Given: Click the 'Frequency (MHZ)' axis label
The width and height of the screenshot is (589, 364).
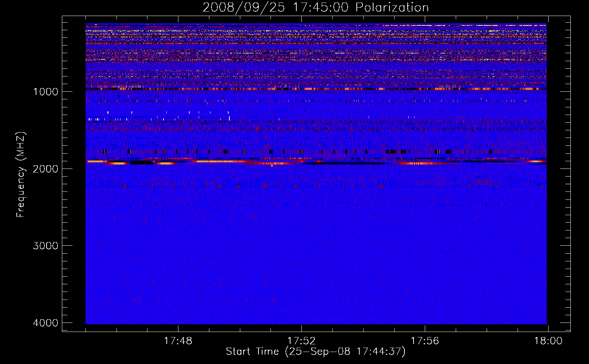Looking at the screenshot, I should (21, 175).
